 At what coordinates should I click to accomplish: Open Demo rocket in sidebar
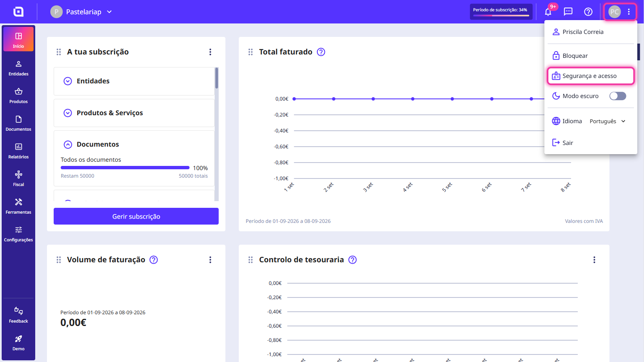click(x=18, y=343)
